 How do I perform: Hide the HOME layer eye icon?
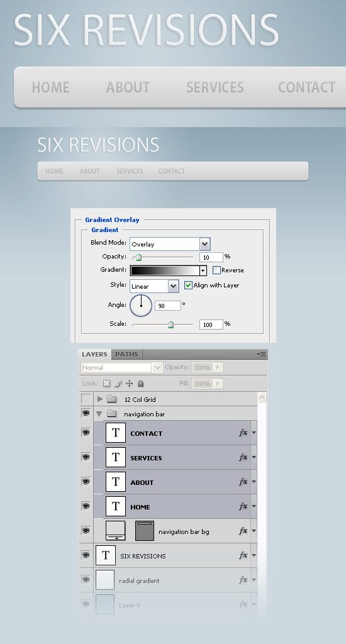(86, 506)
